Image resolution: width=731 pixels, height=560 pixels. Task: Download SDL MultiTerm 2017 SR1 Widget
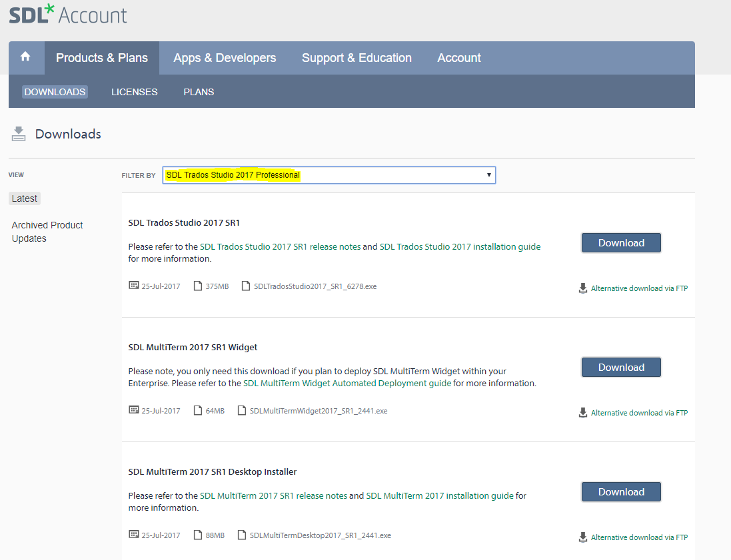pos(621,367)
